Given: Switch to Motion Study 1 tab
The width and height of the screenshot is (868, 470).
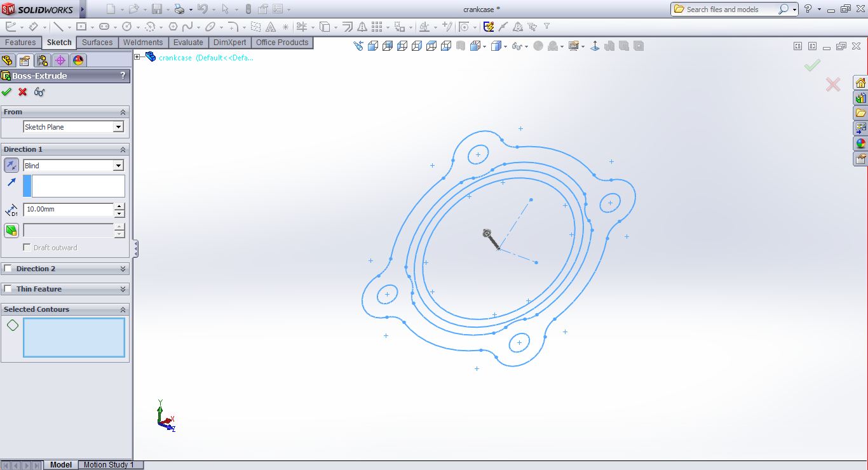Looking at the screenshot, I should click(x=109, y=465).
